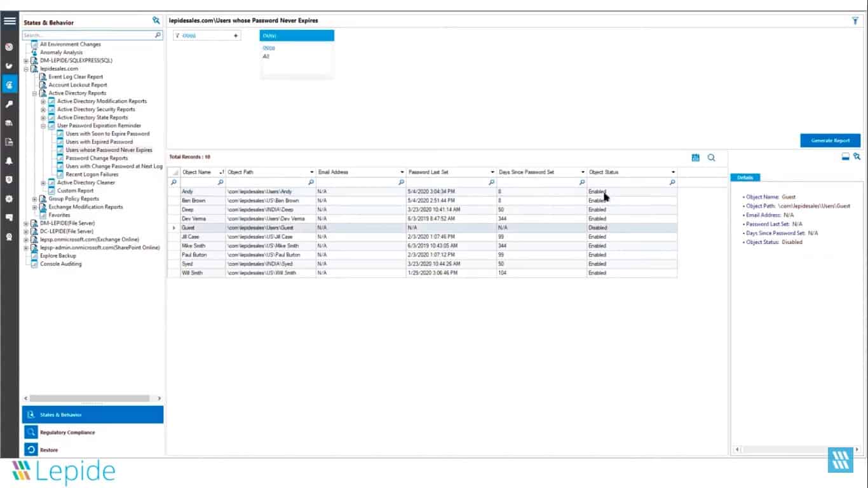Collapse the User Password Expiration Reminder node

(43, 126)
